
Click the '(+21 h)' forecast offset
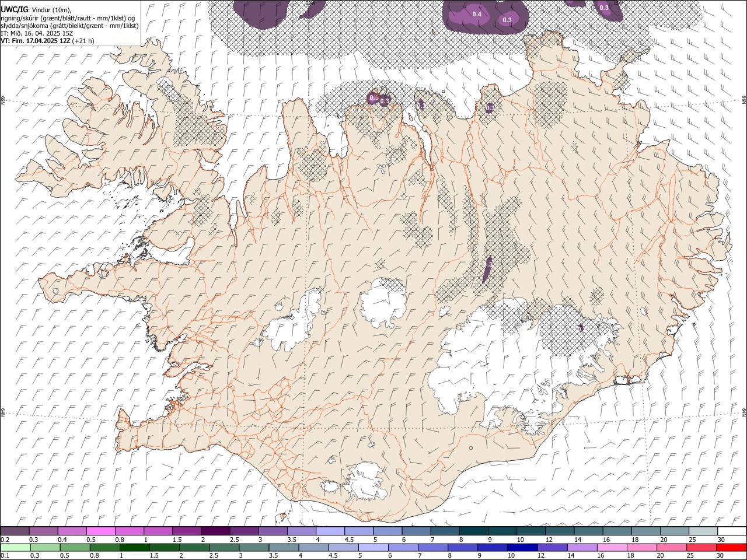pos(83,41)
